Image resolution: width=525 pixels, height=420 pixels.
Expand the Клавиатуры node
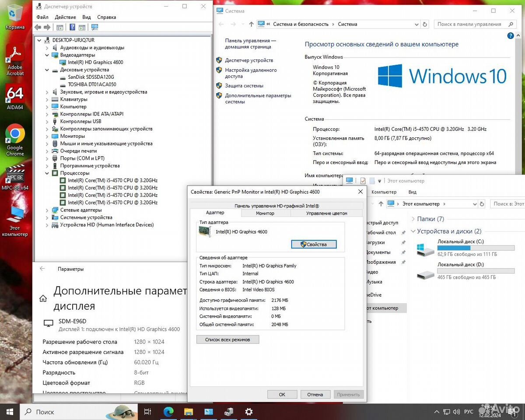(47, 99)
